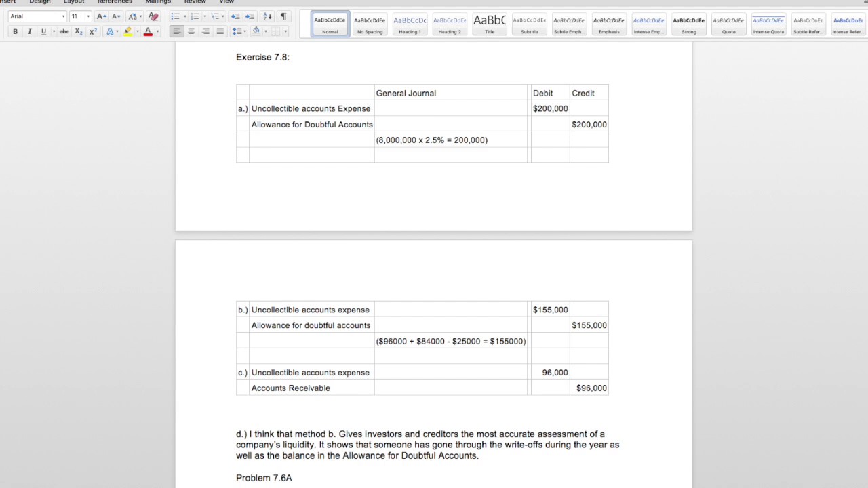Expand the multilevel list dropdown arrow
This screenshot has height=488, width=868.
pos(224,16)
